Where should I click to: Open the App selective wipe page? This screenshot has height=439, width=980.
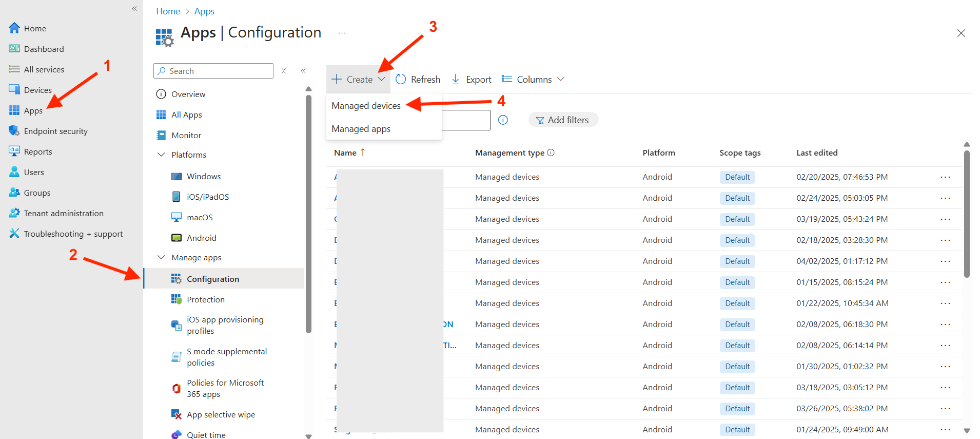point(221,414)
